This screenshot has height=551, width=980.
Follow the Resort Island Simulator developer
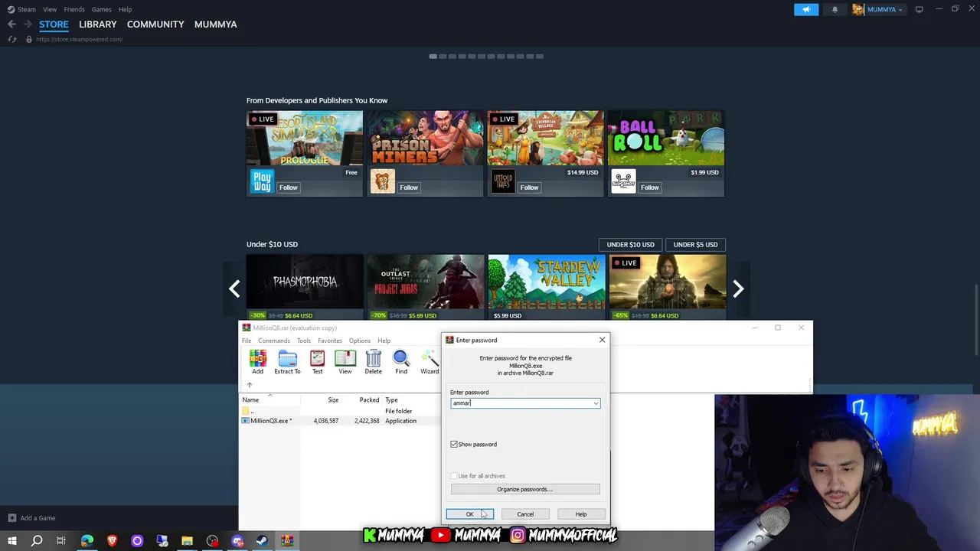(289, 187)
